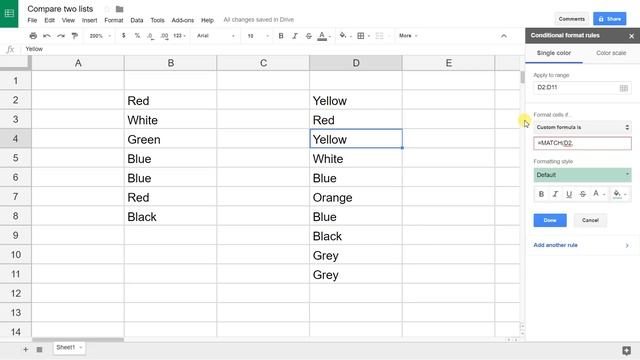Apply currency format with dollar icon
This screenshot has width=640, height=360.
[123, 36]
